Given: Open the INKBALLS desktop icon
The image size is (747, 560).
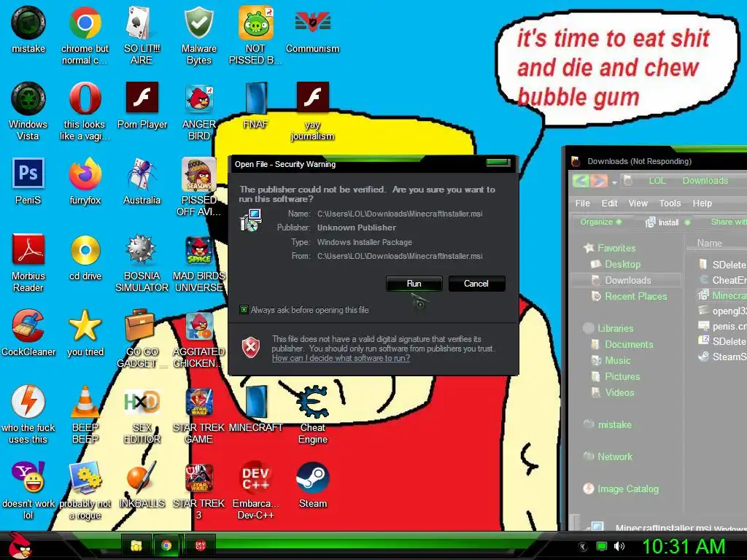Looking at the screenshot, I should coord(142,485).
